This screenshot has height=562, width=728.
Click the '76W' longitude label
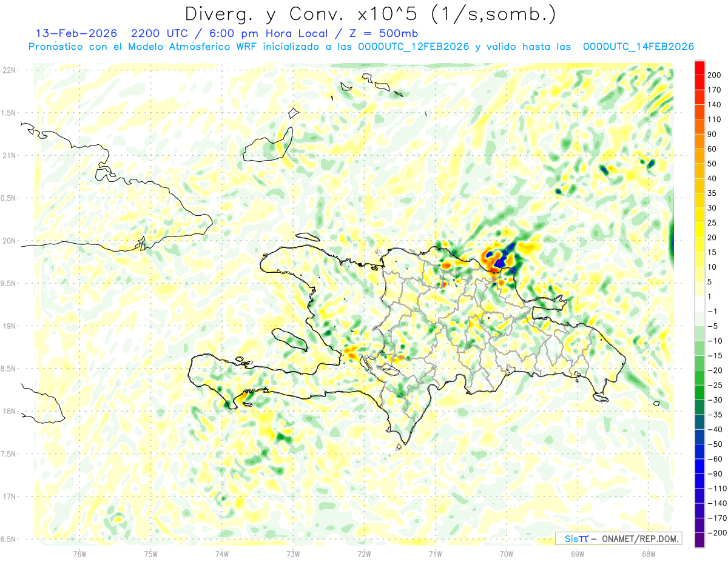[x=79, y=554]
